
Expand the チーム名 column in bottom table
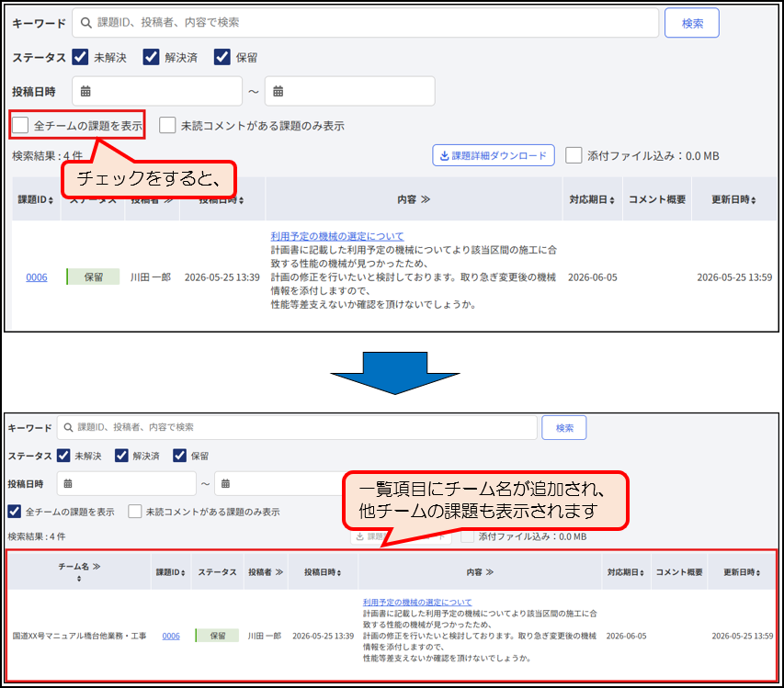pos(97,566)
